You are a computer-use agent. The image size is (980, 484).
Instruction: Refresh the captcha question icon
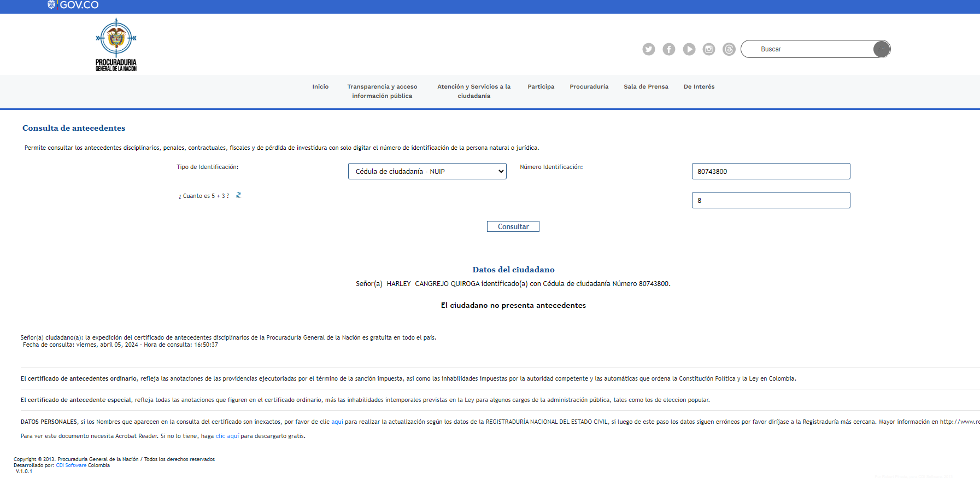tap(238, 195)
